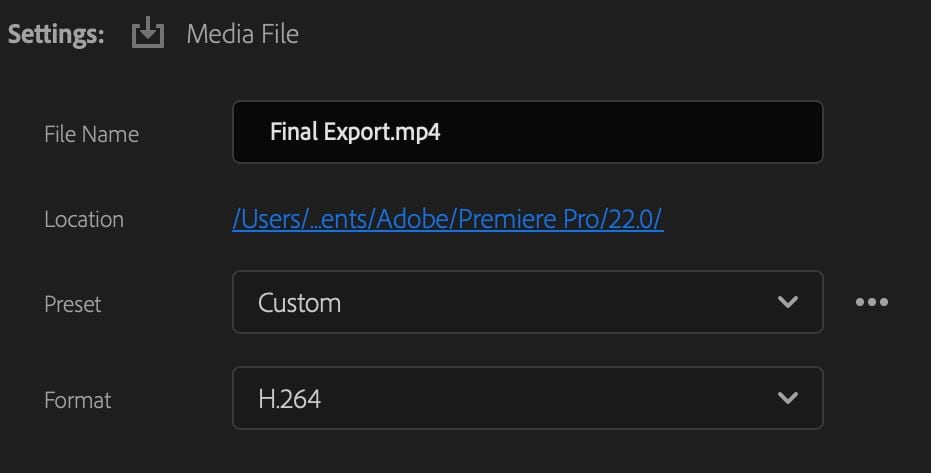This screenshot has width=931, height=473.
Task: Select the Media File settings label
Action: click(242, 34)
